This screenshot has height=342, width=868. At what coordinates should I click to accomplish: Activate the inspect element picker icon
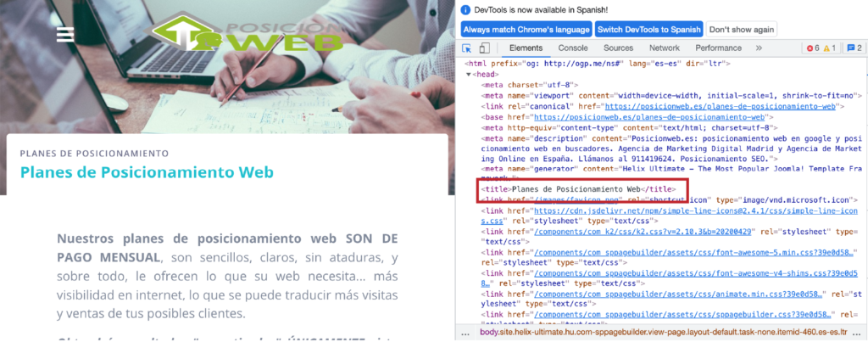(x=467, y=48)
